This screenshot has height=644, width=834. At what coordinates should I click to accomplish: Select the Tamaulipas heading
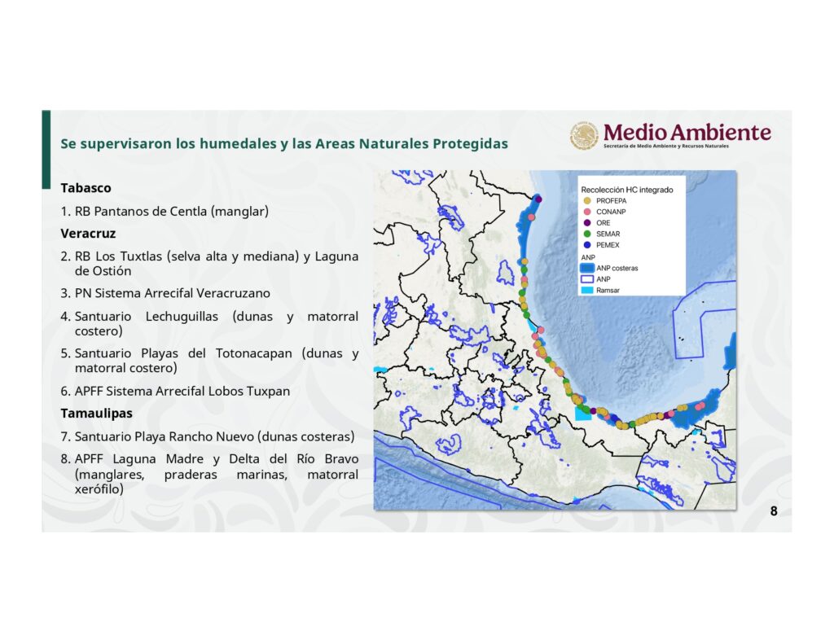[x=96, y=414]
